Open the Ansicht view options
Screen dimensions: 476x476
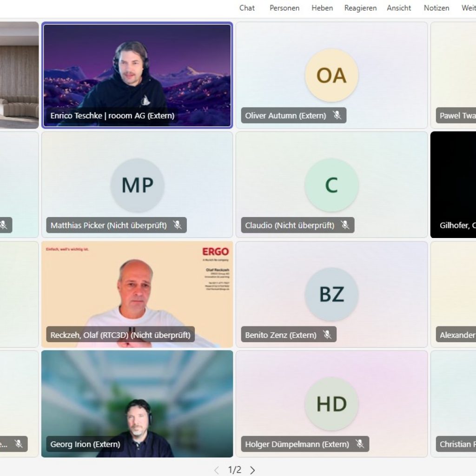click(x=399, y=8)
